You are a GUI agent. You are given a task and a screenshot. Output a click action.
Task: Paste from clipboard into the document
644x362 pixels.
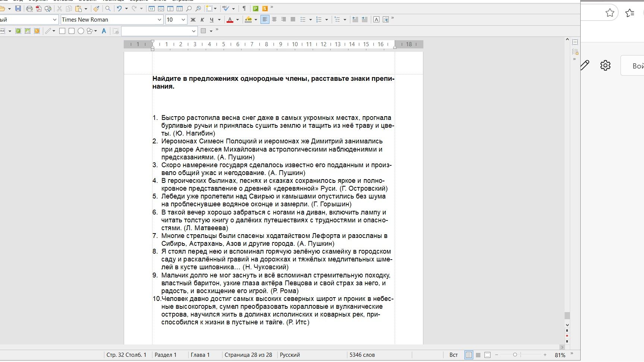(x=78, y=9)
